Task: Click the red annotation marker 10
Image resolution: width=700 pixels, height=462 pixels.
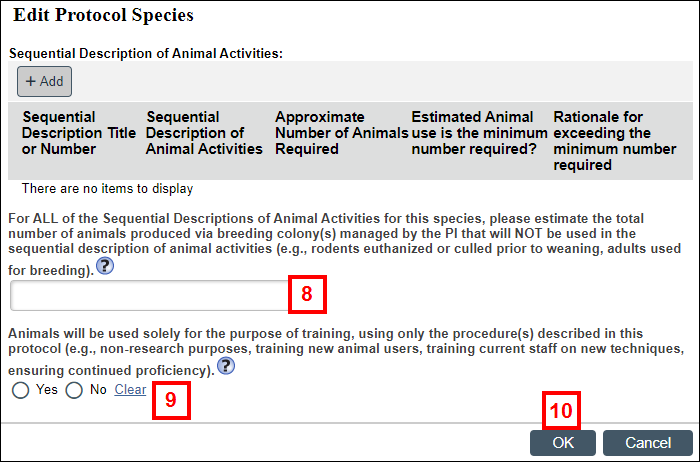Action: coord(561,411)
